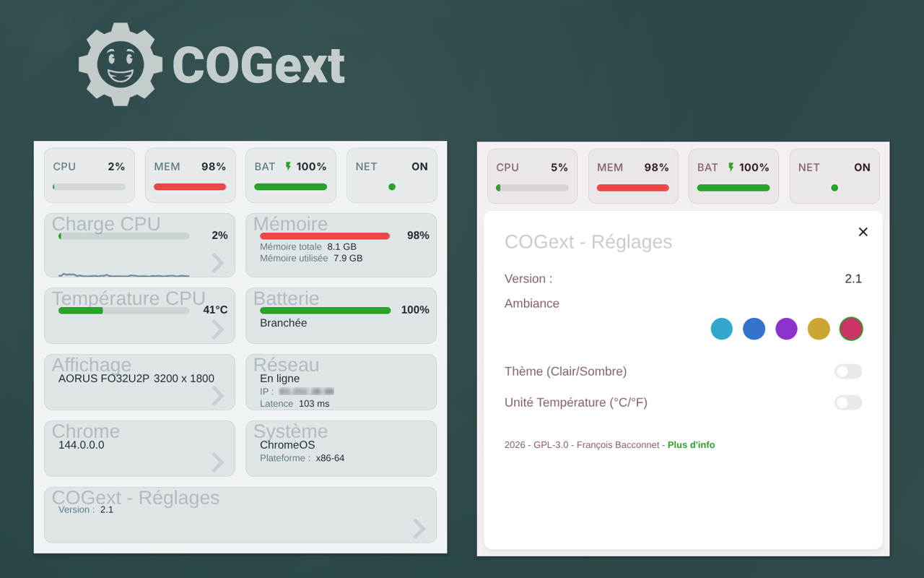Click the 'Ambiance' label
The image size is (924, 578).
[x=532, y=303]
